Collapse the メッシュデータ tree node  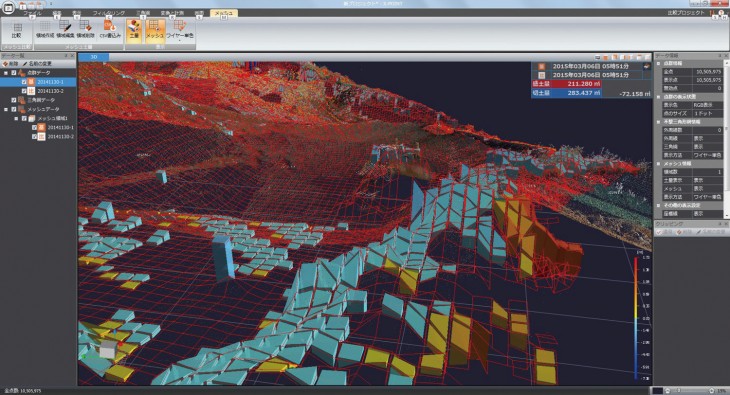click(x=6, y=109)
